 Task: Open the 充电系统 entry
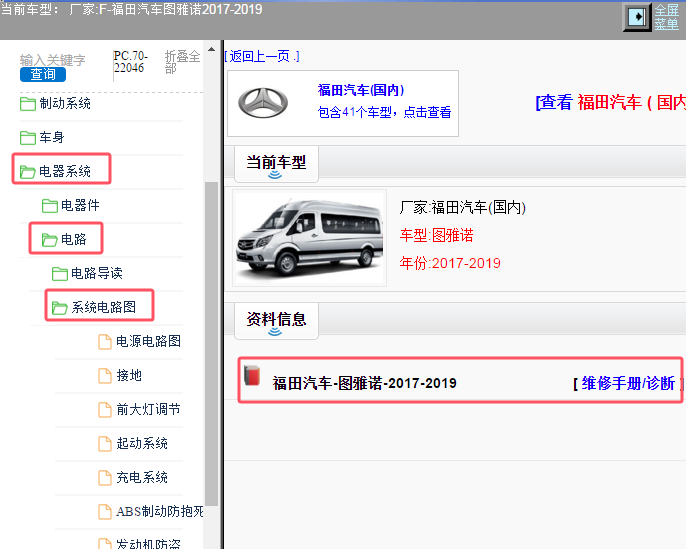point(142,477)
